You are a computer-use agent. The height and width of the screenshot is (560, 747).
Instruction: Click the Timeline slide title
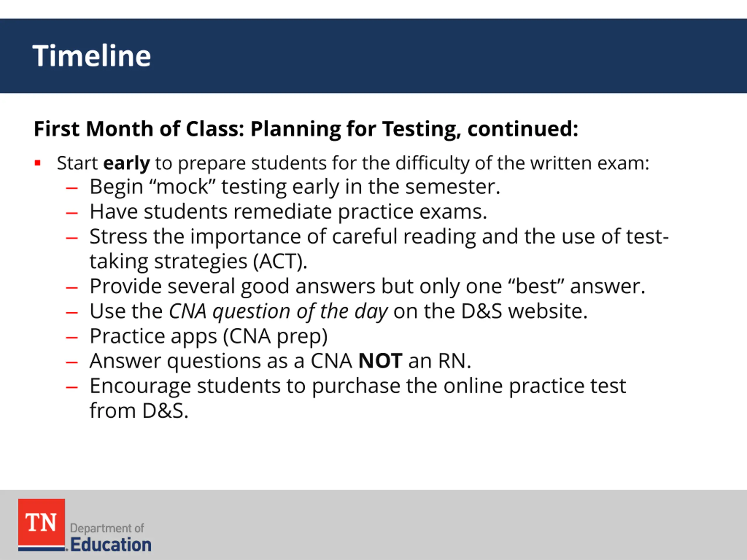(92, 56)
